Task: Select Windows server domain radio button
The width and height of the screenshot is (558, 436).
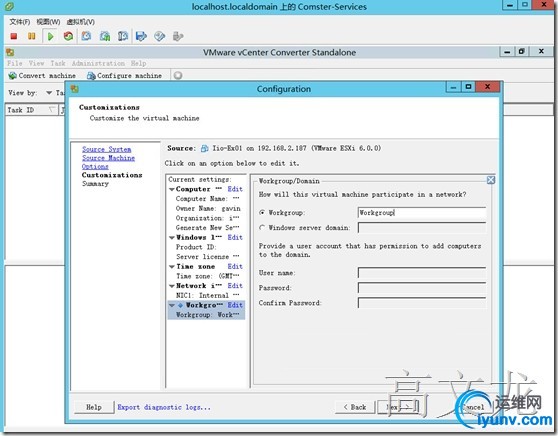Action: pyautogui.click(x=262, y=227)
